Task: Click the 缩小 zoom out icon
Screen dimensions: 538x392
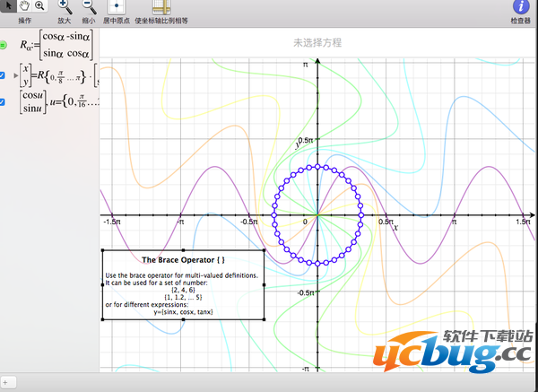Action: pyautogui.click(x=89, y=7)
